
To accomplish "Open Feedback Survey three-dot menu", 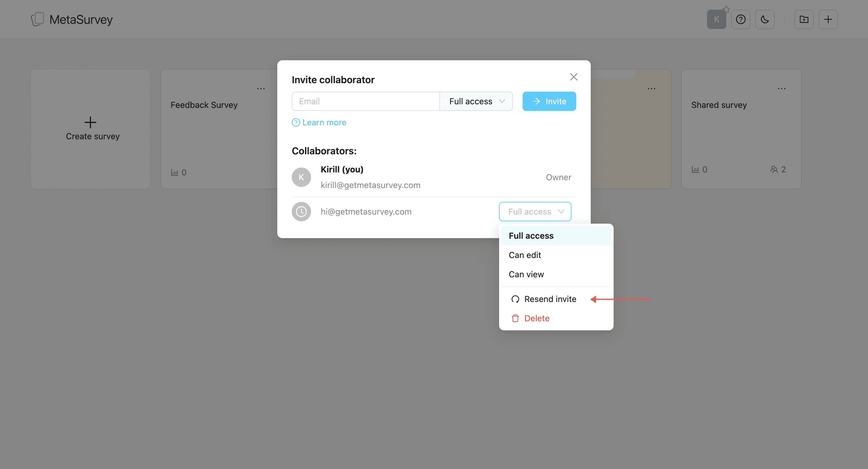I will (x=261, y=89).
